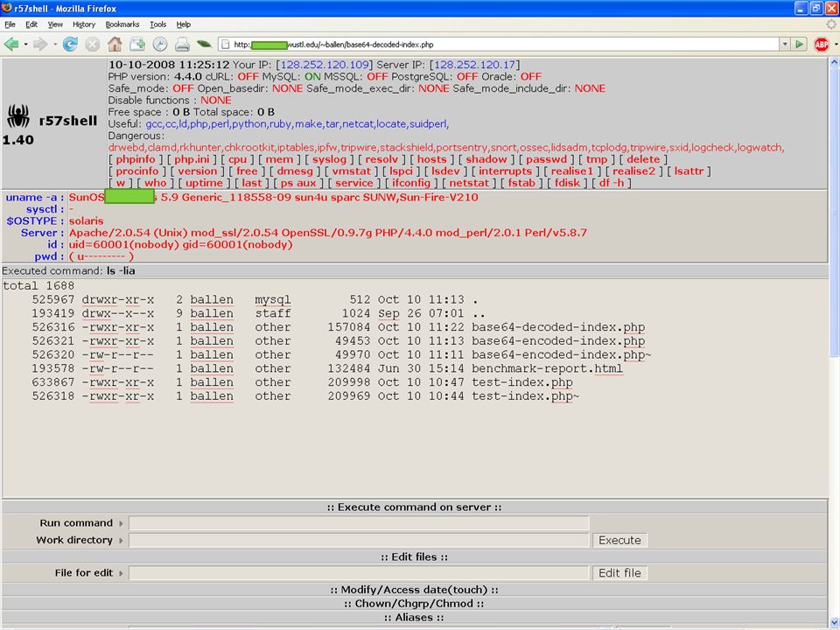Click the interrupts link
The image size is (840, 630).
pos(505,171)
